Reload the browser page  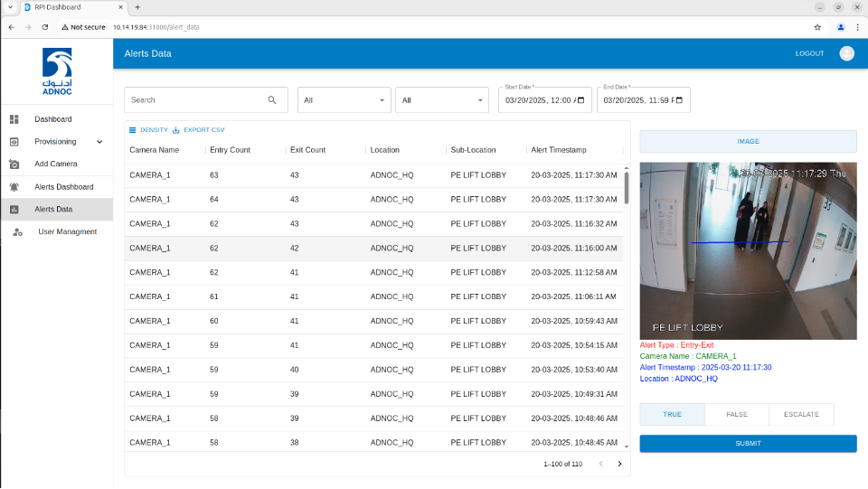coord(45,27)
